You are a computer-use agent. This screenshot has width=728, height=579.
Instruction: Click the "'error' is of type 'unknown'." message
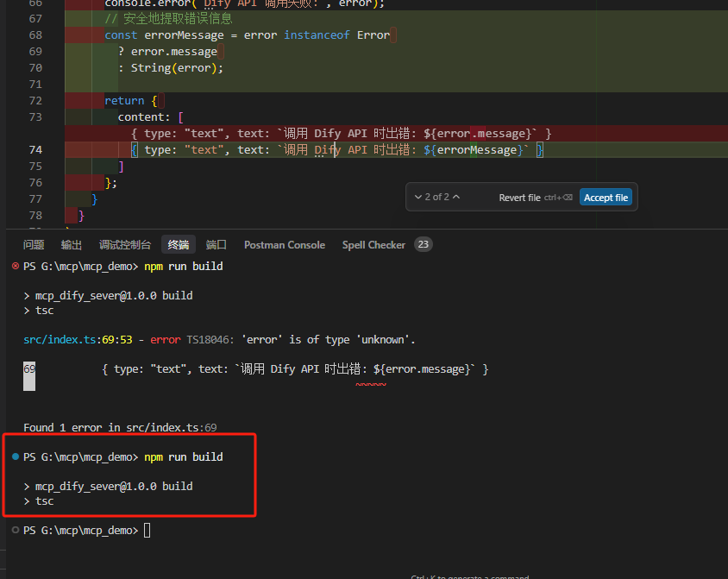[329, 339]
